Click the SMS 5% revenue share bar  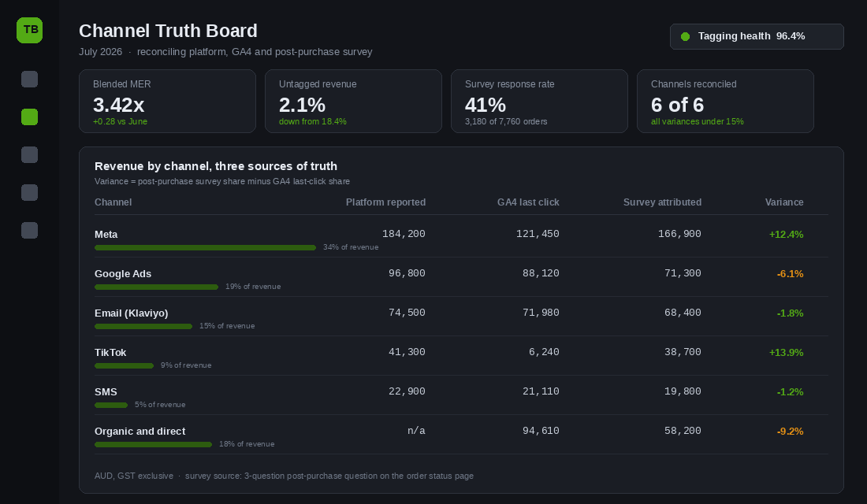tap(111, 405)
